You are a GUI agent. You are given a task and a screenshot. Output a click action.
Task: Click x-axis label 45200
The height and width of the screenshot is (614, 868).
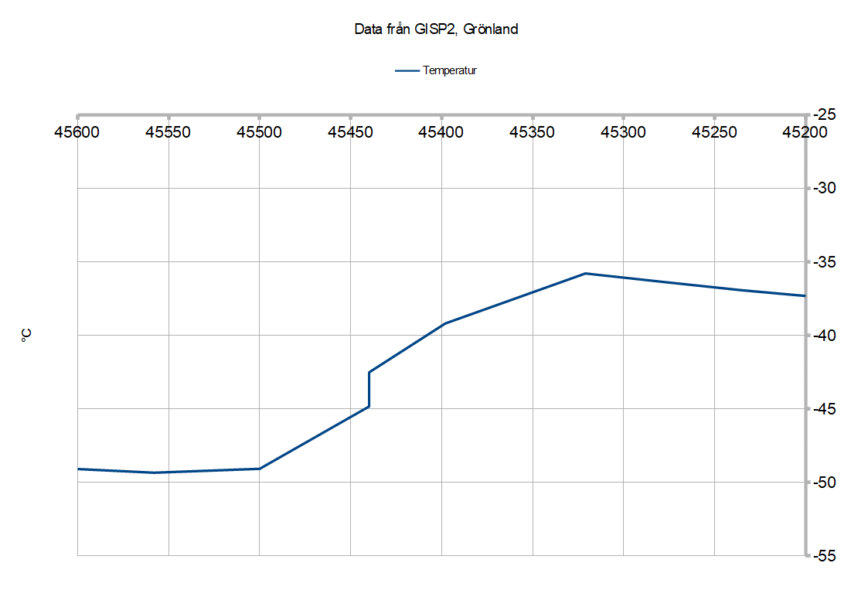tap(805, 132)
